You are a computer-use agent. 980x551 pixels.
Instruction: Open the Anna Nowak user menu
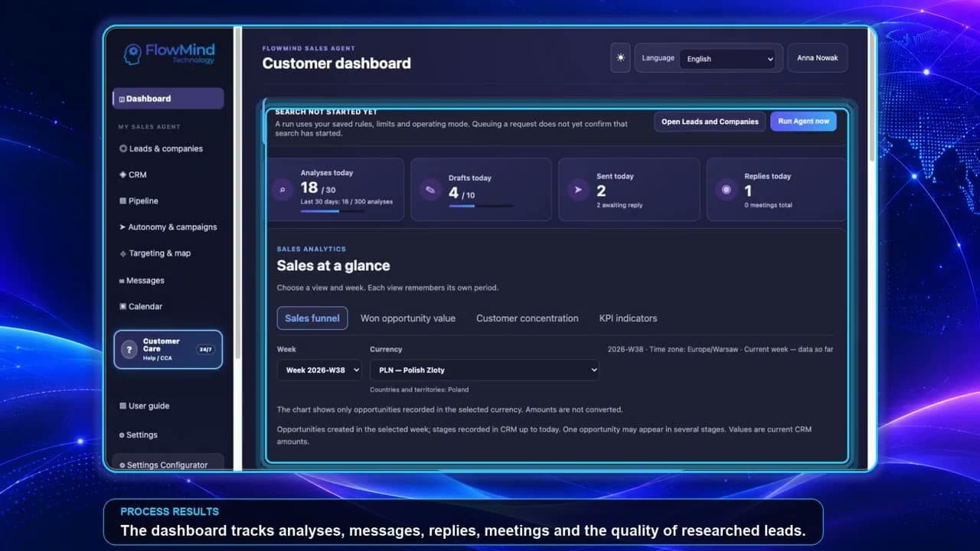[818, 58]
